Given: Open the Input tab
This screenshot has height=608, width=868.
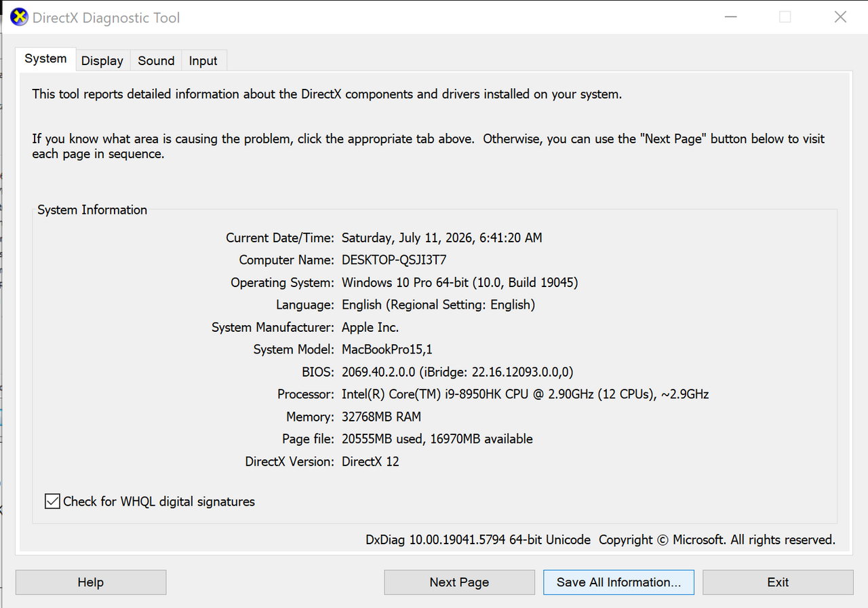Looking at the screenshot, I should tap(203, 60).
